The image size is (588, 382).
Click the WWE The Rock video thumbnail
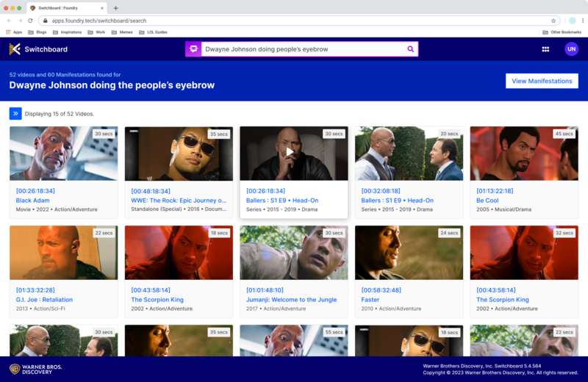tap(179, 154)
